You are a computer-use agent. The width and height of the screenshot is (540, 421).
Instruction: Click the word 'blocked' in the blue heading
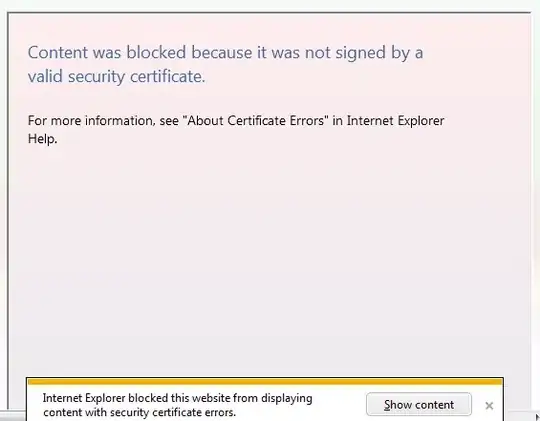(x=156, y=52)
